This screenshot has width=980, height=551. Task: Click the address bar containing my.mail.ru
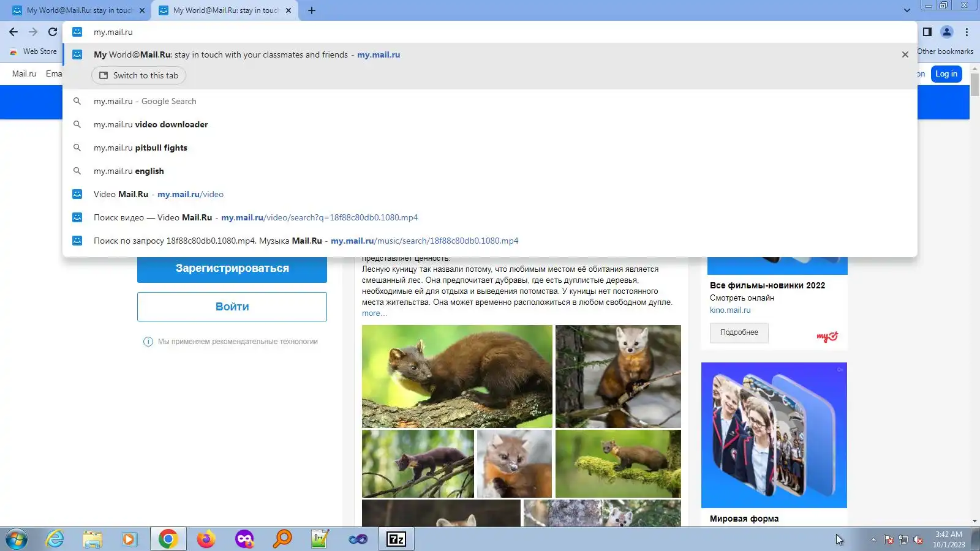tap(490, 32)
